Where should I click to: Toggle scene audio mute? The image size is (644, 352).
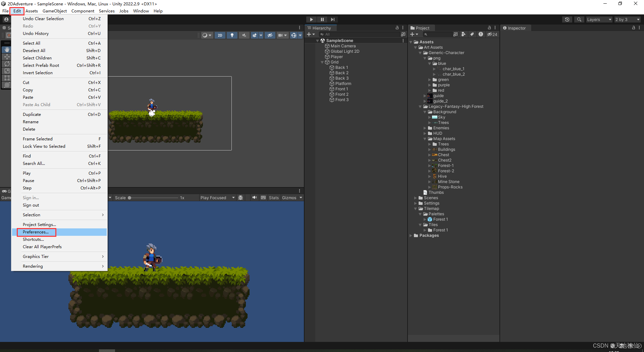[244, 35]
